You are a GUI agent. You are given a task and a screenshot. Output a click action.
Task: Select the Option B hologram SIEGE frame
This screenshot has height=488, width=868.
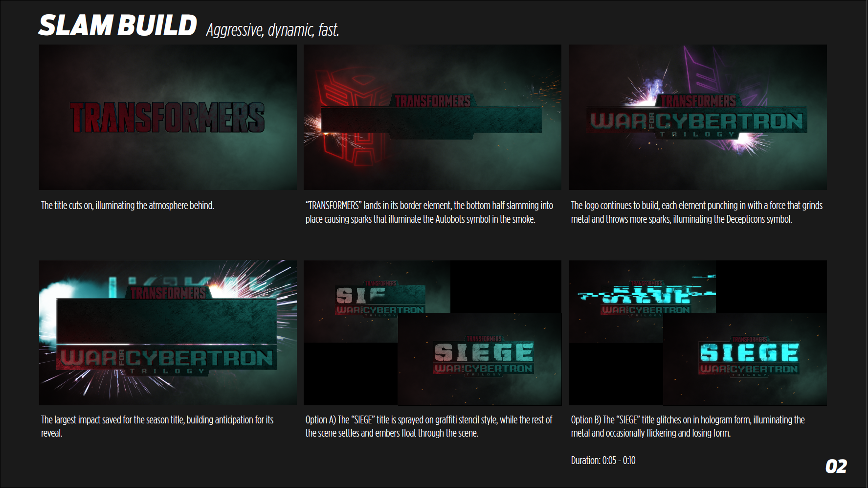(x=698, y=332)
